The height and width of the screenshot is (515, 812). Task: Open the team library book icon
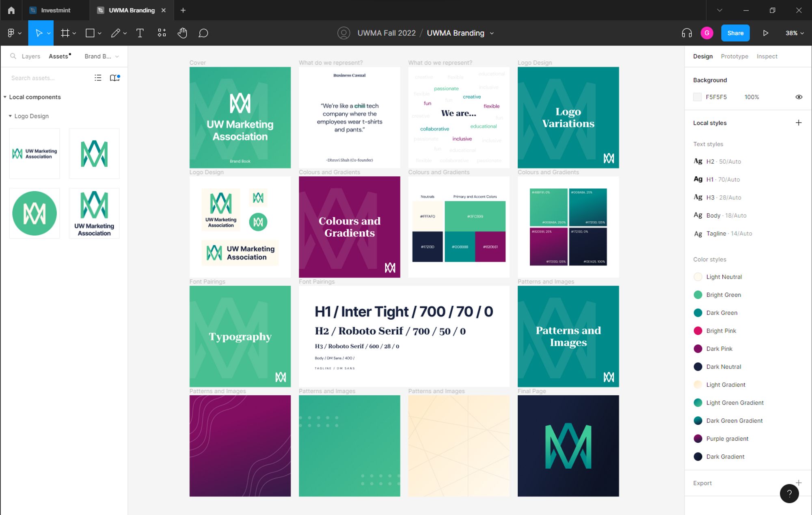click(115, 78)
